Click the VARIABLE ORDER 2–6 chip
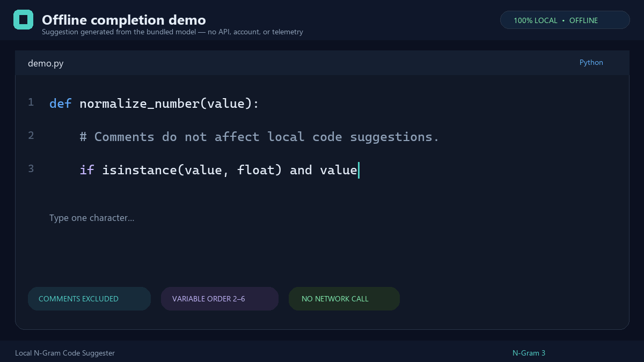 pyautogui.click(x=219, y=299)
